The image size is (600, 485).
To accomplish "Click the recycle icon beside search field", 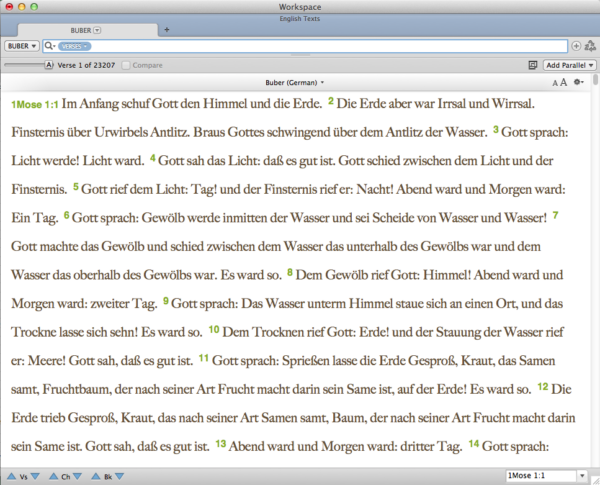I will 590,46.
